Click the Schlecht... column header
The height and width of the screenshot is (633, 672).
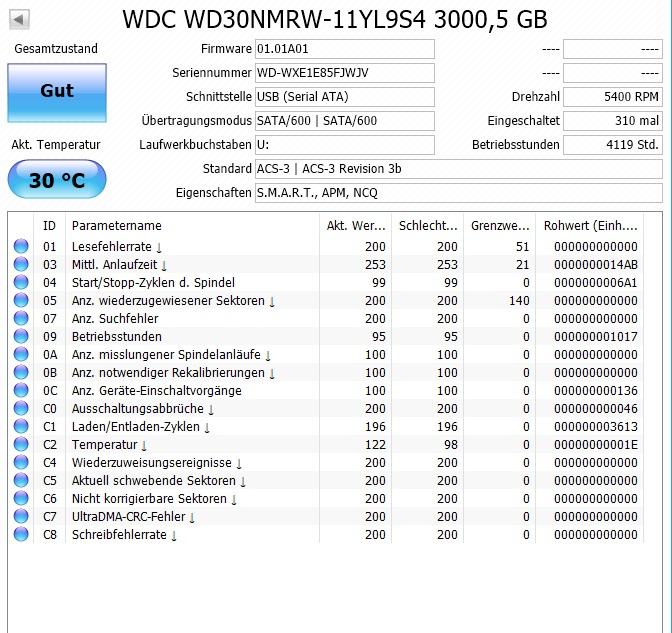click(x=427, y=225)
